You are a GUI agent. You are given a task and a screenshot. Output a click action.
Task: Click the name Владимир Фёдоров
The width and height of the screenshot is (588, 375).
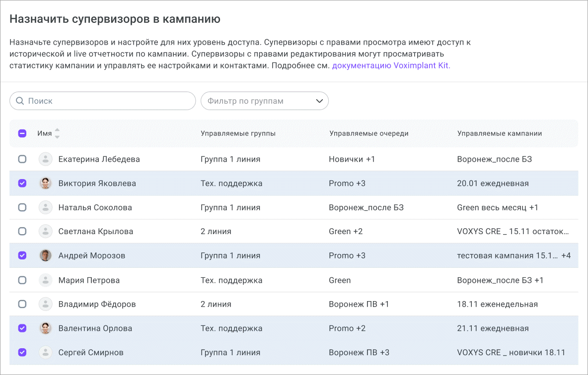97,304
